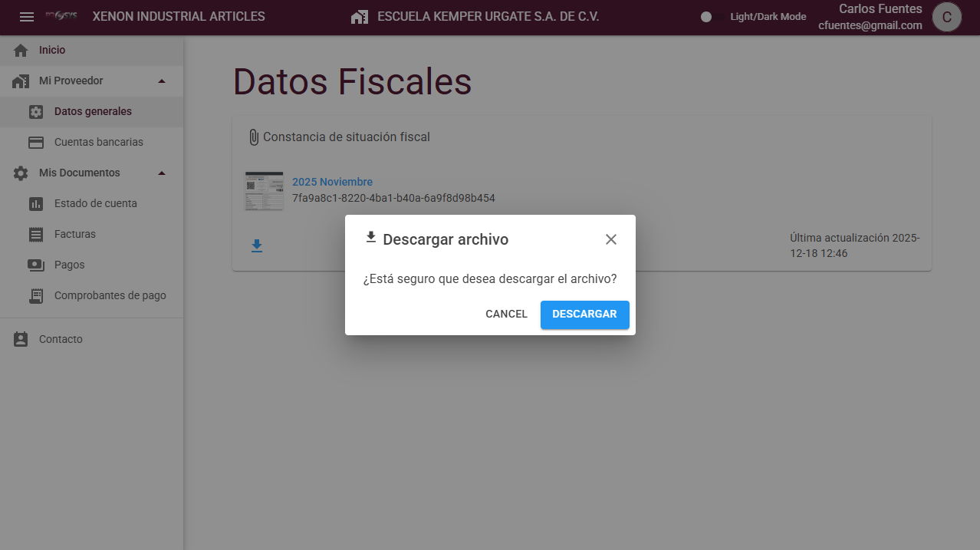Toggle the Light/Dark Mode switch
Screen dimensions: 980x550
(712, 17)
